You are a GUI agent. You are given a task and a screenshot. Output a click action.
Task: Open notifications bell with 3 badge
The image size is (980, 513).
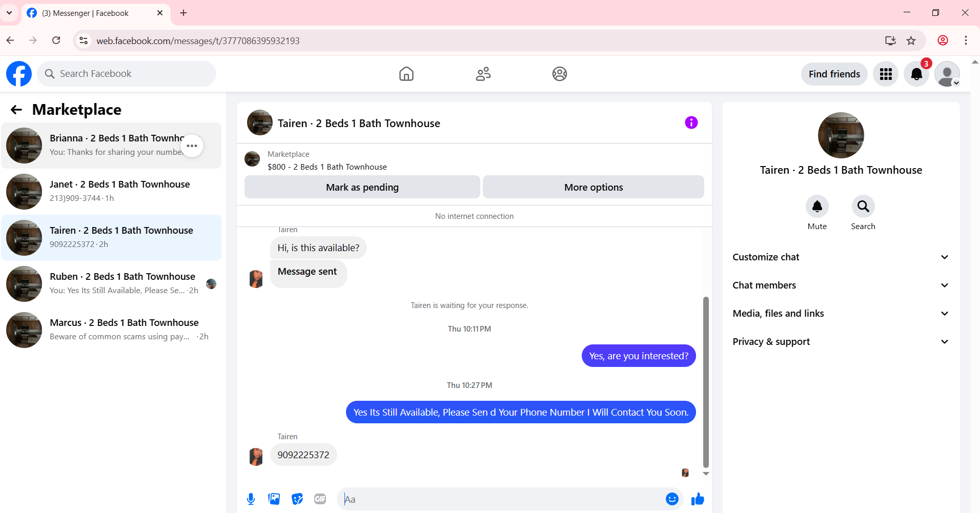916,74
